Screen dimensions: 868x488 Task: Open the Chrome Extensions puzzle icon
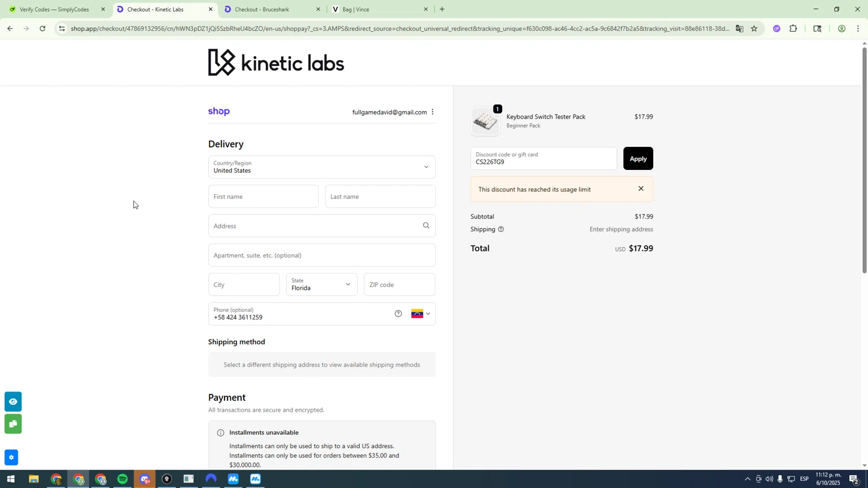coord(793,28)
